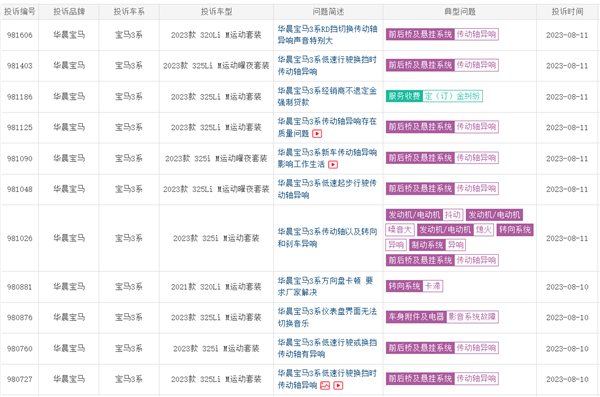Click the 抖动 tag in row 981026
The image size is (600, 397).
(x=453, y=215)
